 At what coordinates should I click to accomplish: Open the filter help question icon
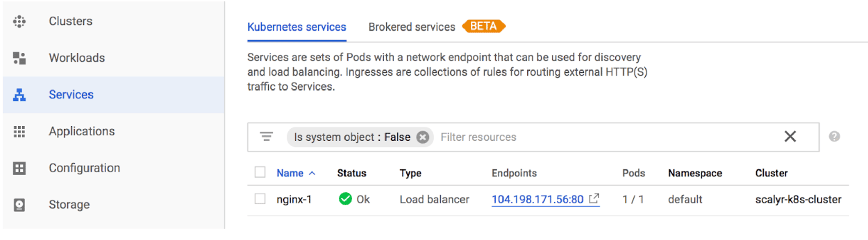[834, 137]
